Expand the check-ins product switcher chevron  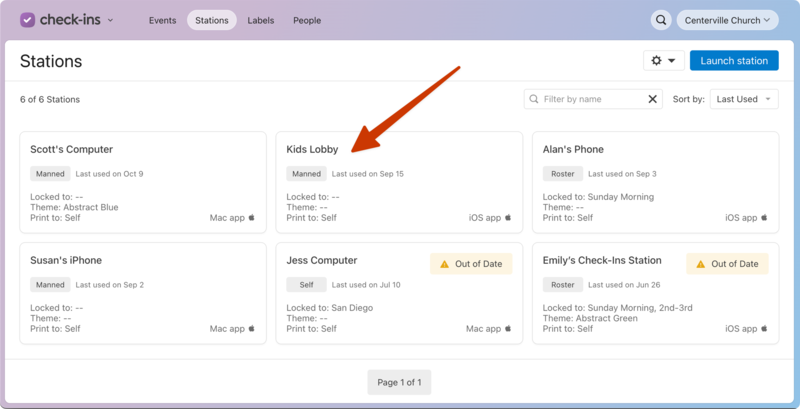point(110,20)
